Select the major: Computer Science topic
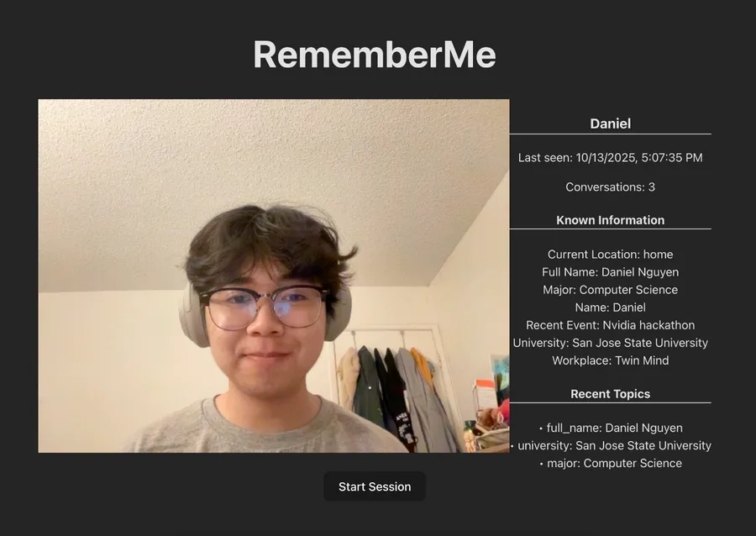Image resolution: width=756 pixels, height=536 pixels. click(611, 463)
